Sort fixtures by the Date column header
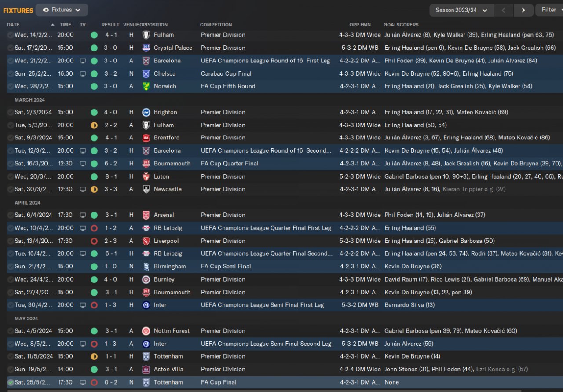The width and height of the screenshot is (563, 392). pyautogui.click(x=13, y=25)
